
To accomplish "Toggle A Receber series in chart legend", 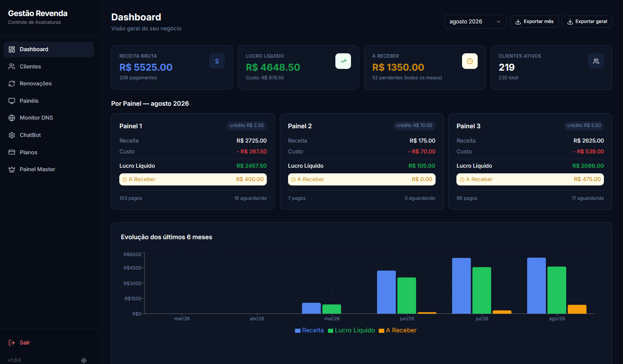I will [397, 330].
